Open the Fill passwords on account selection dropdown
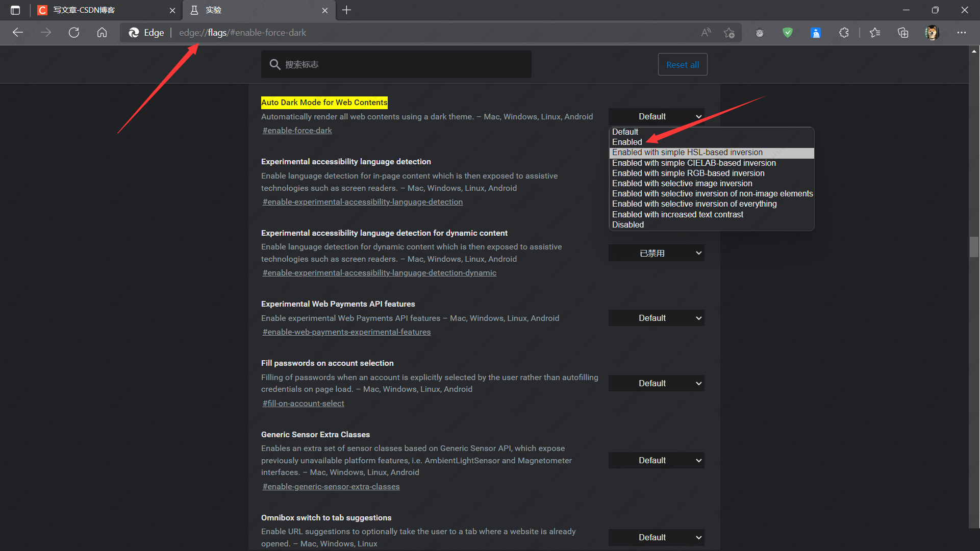Screen dimensions: 980x551 pyautogui.click(x=656, y=383)
